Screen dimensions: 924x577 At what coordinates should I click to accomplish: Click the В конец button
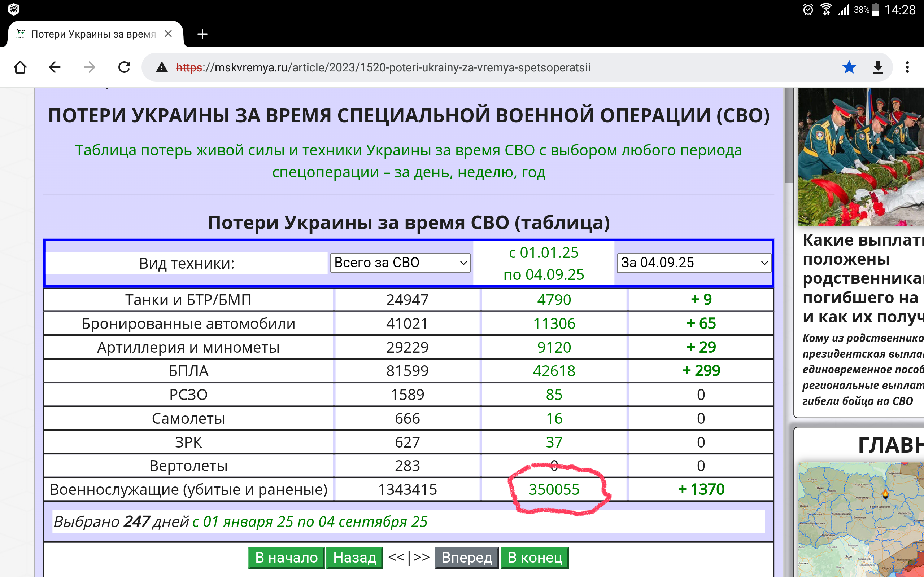(535, 558)
